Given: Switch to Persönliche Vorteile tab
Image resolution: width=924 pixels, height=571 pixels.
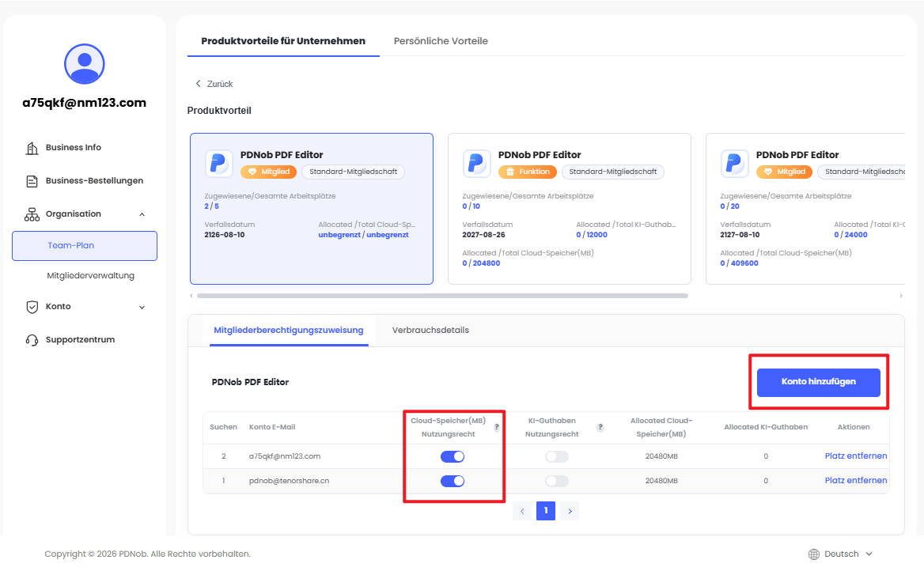Looking at the screenshot, I should [441, 40].
